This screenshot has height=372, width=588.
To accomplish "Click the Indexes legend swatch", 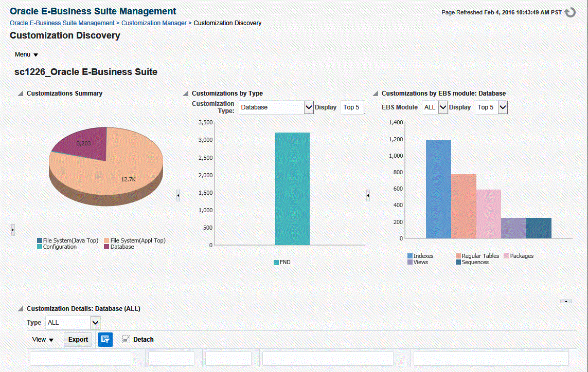I will [x=410, y=256].
